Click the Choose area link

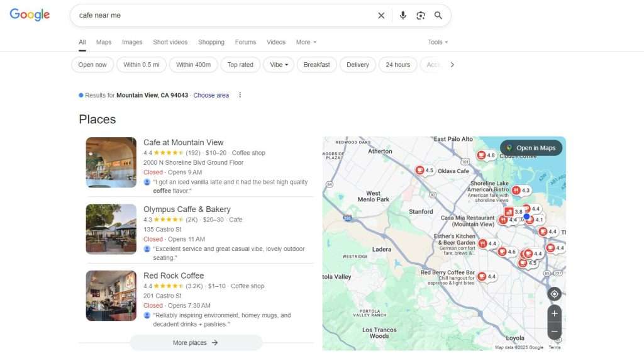click(x=211, y=95)
